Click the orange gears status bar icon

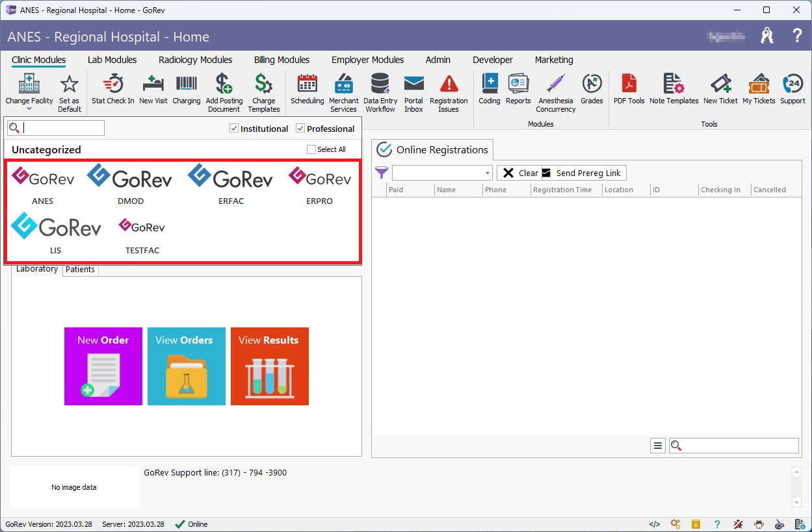click(675, 524)
